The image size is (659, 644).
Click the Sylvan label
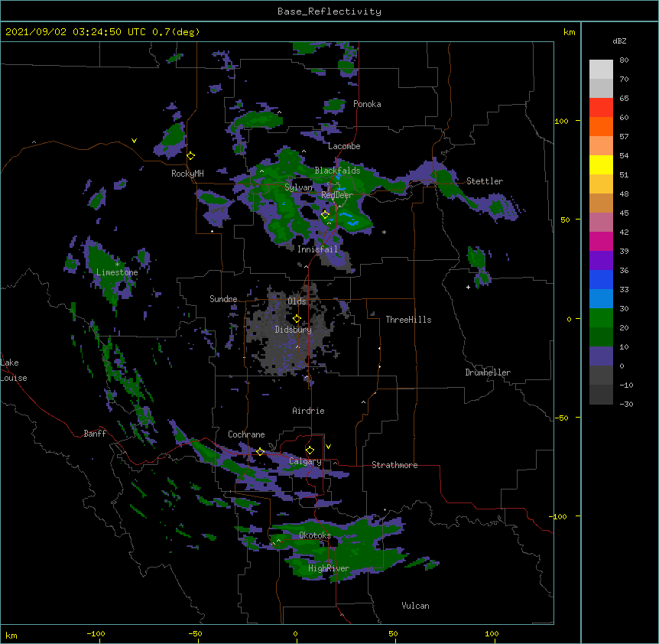pos(298,187)
